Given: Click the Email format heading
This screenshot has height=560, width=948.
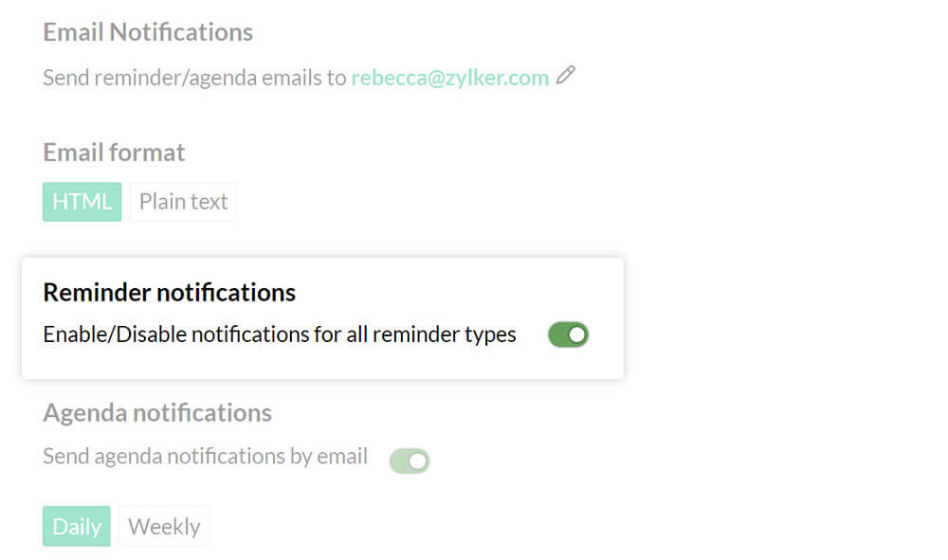Looking at the screenshot, I should [x=114, y=153].
